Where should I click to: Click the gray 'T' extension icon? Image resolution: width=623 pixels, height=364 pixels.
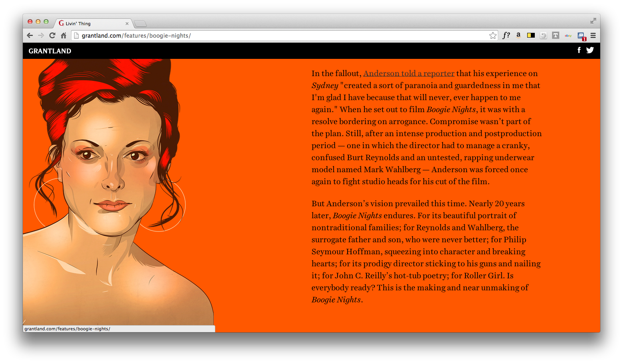pos(555,35)
